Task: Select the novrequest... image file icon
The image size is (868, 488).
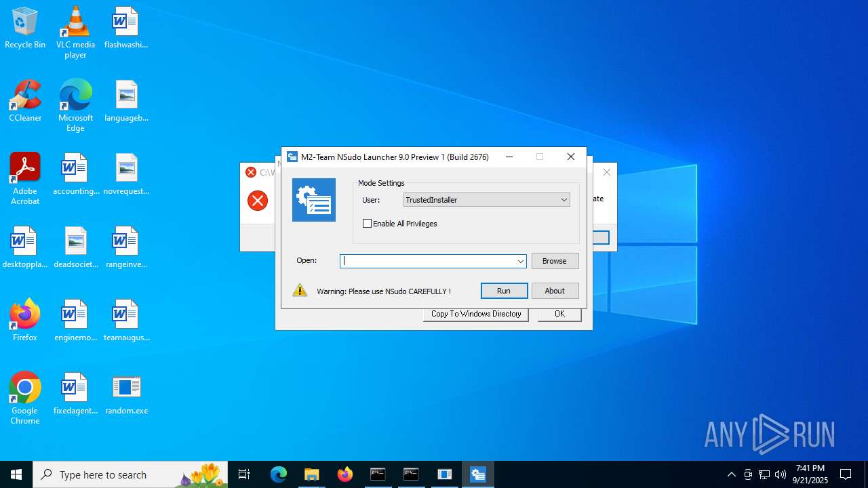Action: pos(126,175)
